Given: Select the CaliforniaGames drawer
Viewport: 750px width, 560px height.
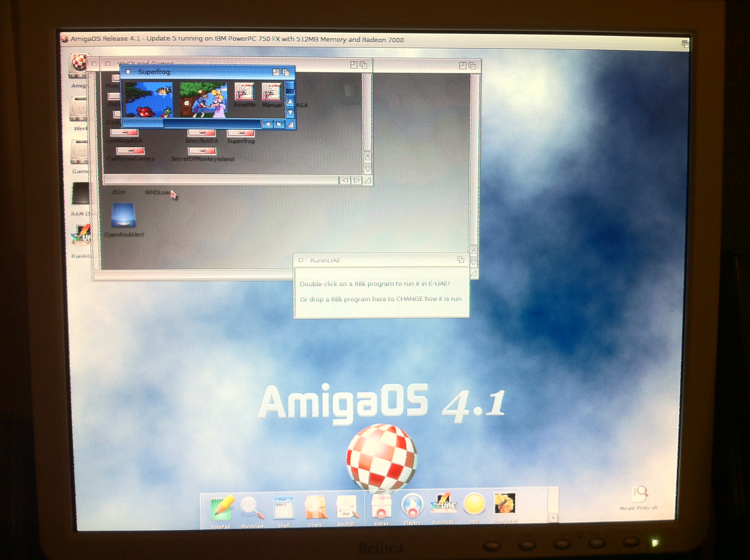Looking at the screenshot, I should [x=130, y=150].
